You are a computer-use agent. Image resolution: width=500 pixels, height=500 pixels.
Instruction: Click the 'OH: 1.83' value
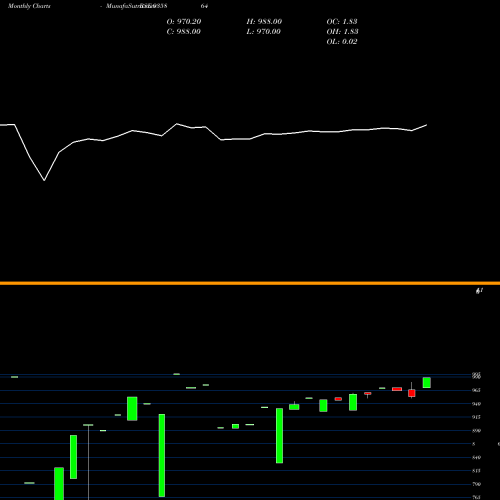pos(342,32)
